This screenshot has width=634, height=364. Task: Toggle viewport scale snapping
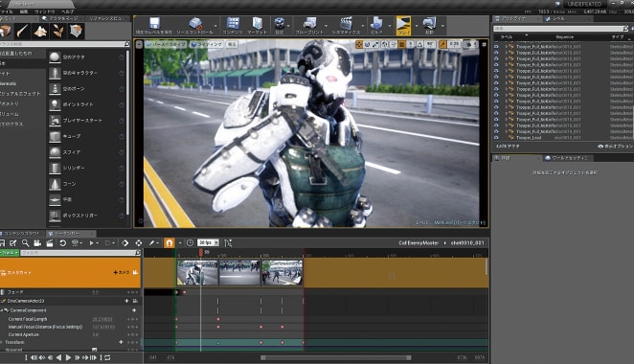point(442,44)
